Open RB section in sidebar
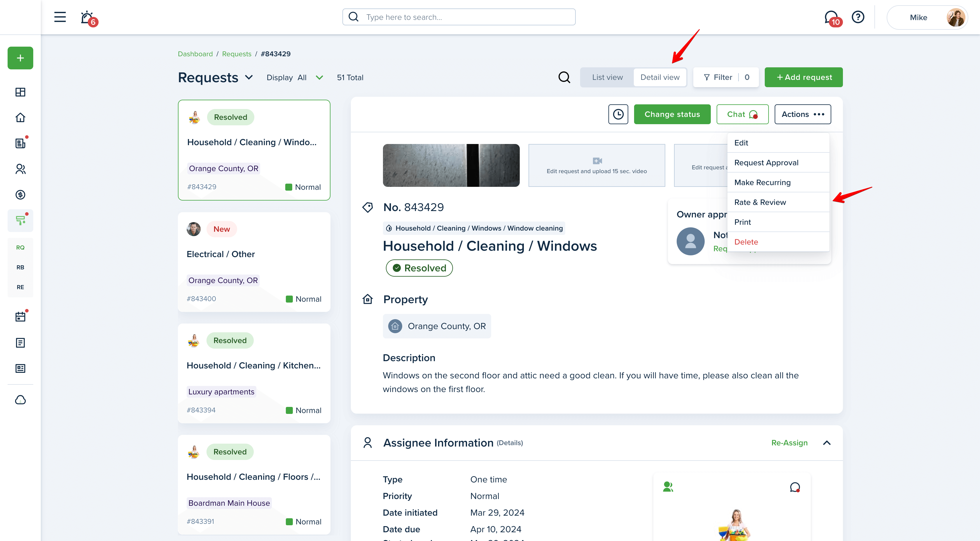Viewport: 980px width, 541px height. click(x=20, y=267)
